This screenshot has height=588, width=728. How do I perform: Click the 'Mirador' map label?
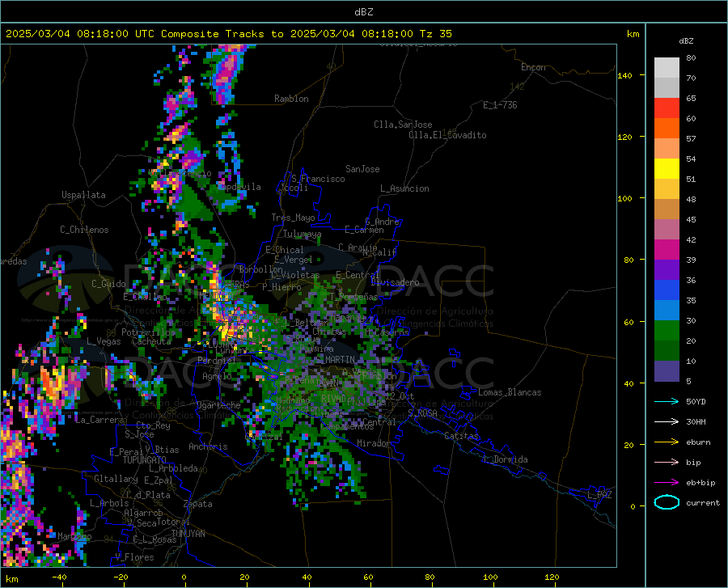pyautogui.click(x=374, y=444)
